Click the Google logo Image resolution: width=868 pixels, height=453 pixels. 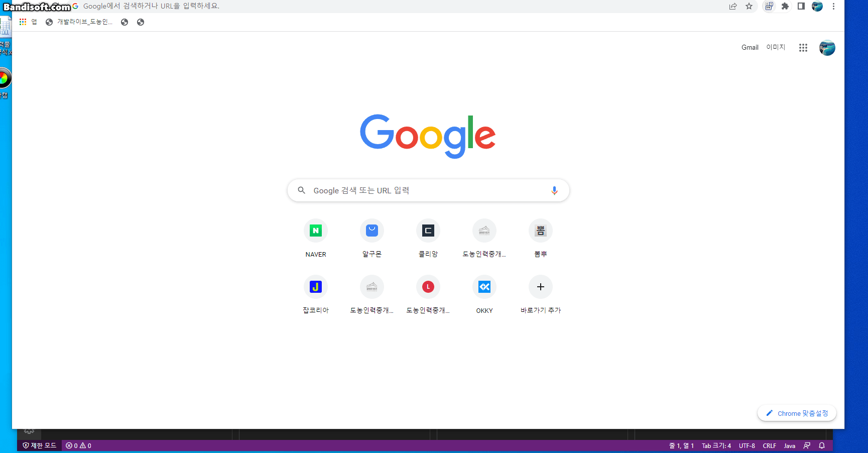(x=428, y=136)
